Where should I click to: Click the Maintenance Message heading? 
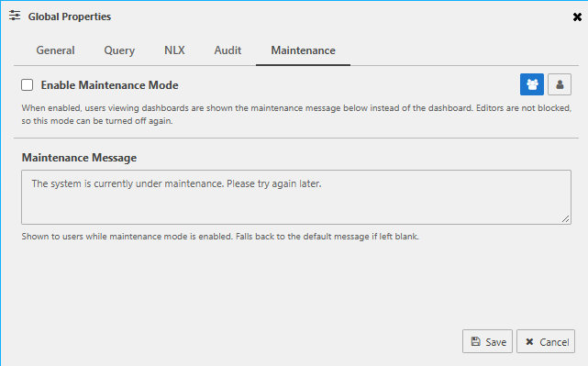pyautogui.click(x=79, y=158)
